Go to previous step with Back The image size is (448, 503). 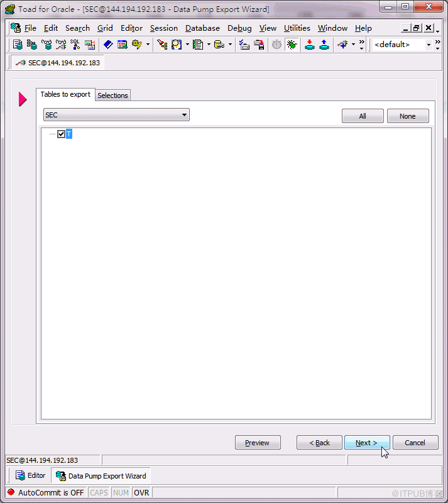(x=319, y=442)
